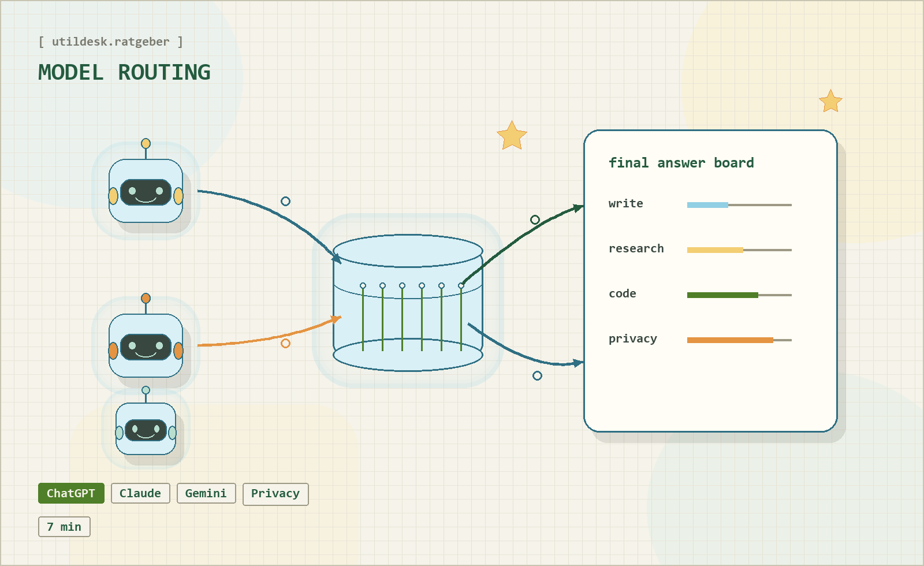Screen dimensions: 924x566
Task: Choose the Gemini tag
Action: pos(206,493)
